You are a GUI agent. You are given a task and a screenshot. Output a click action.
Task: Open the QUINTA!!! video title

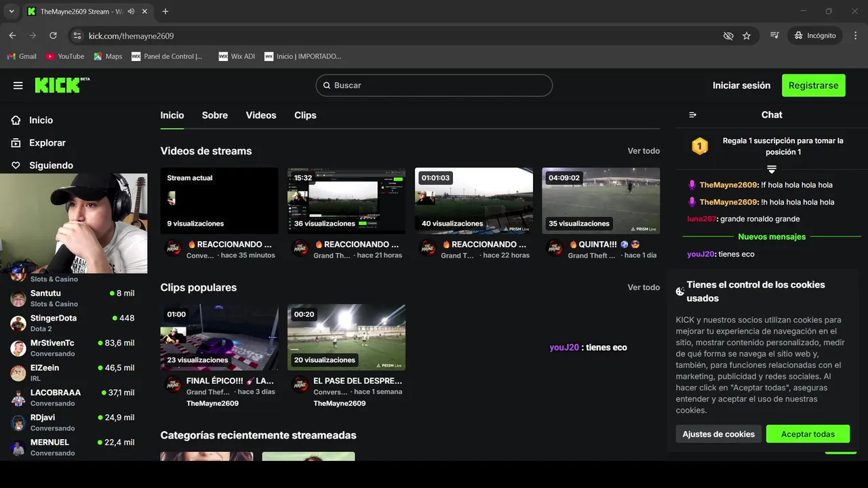coord(604,245)
